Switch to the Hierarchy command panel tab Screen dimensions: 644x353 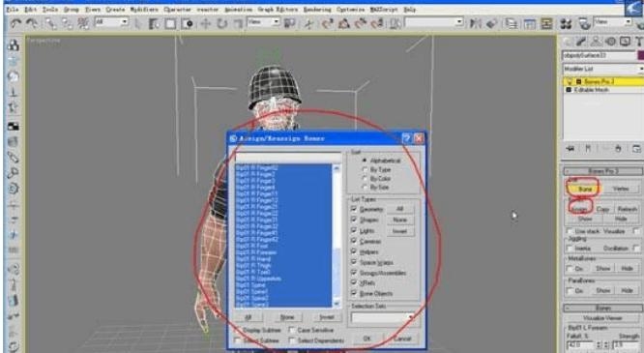coord(596,42)
